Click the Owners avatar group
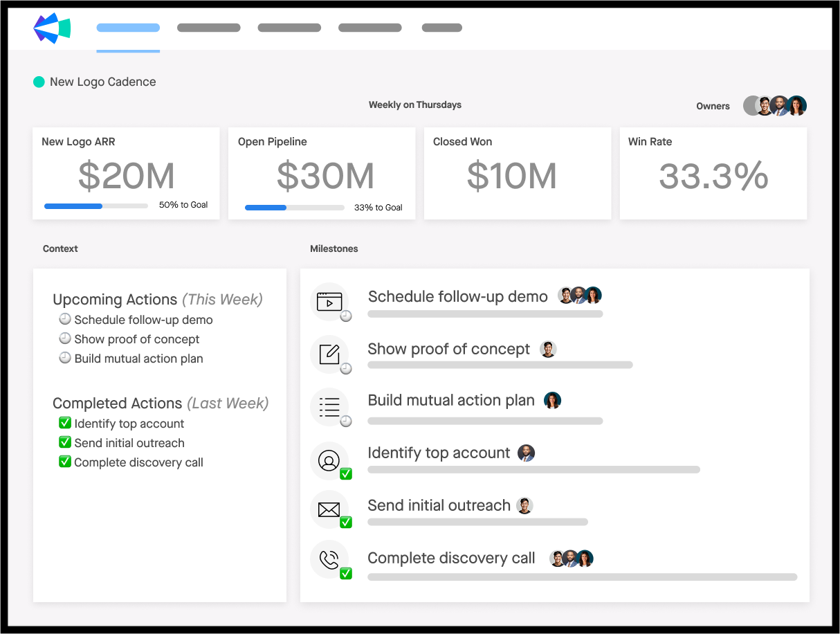The image size is (840, 634). [775, 106]
